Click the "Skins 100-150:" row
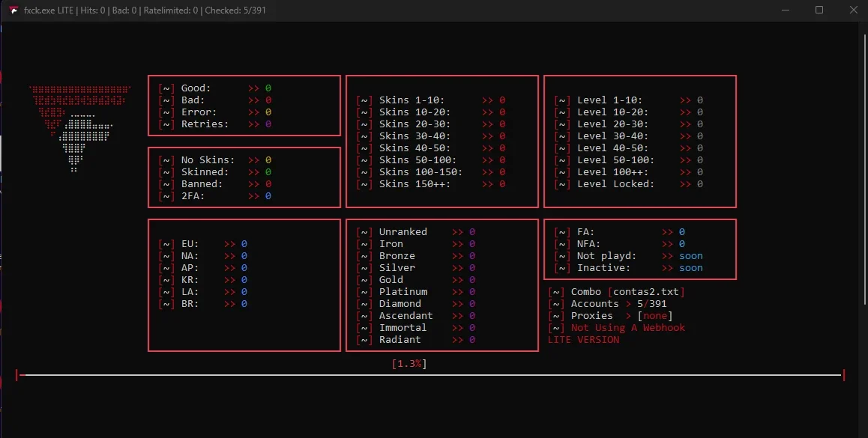This screenshot has width=868, height=438. tap(431, 172)
